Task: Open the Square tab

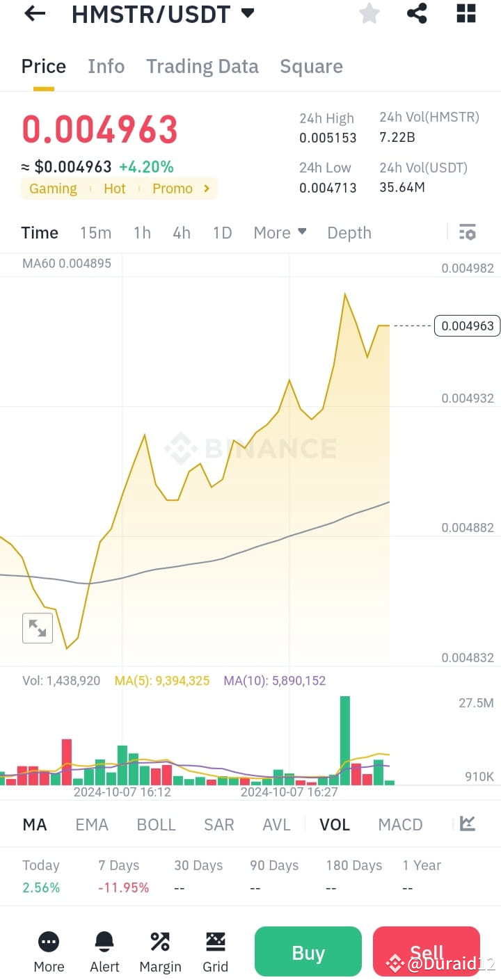Action: coord(311,66)
